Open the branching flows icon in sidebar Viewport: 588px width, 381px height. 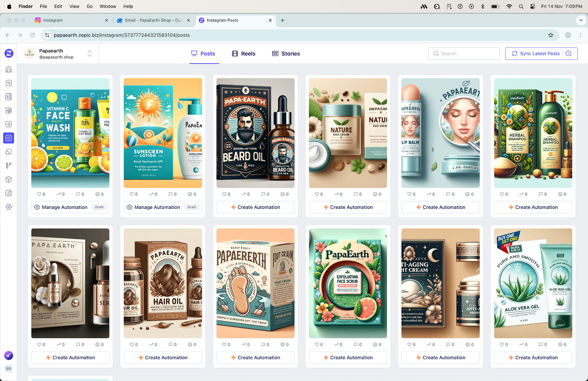(x=9, y=165)
